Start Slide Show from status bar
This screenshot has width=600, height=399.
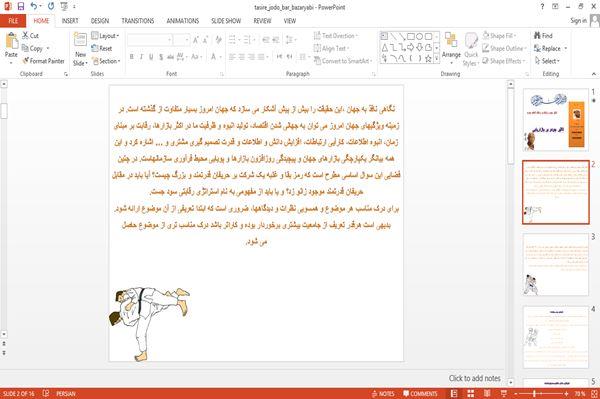504,394
